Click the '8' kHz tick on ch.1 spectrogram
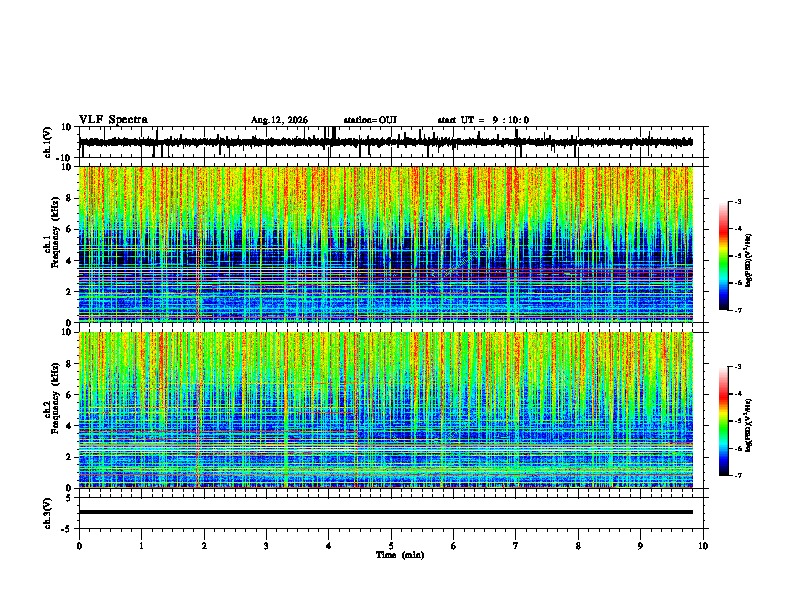Image resolution: width=792 pixels, height=612 pixels. tap(70, 198)
